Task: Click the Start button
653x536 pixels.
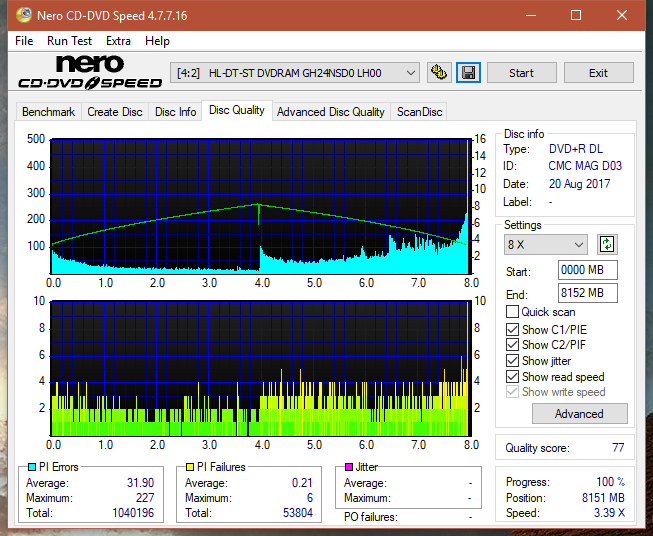Action: pyautogui.click(x=521, y=73)
